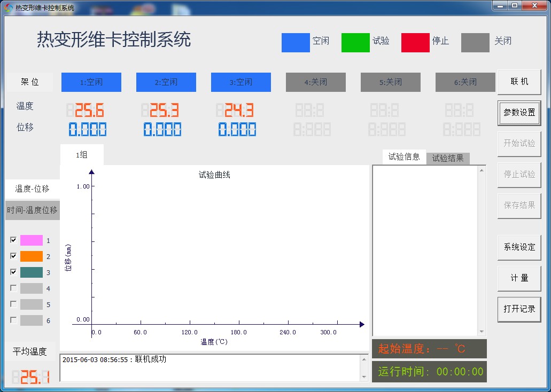The width and height of the screenshot is (551, 392).
Task: Select the 1组 group tab above the chart
Action: pos(82,155)
